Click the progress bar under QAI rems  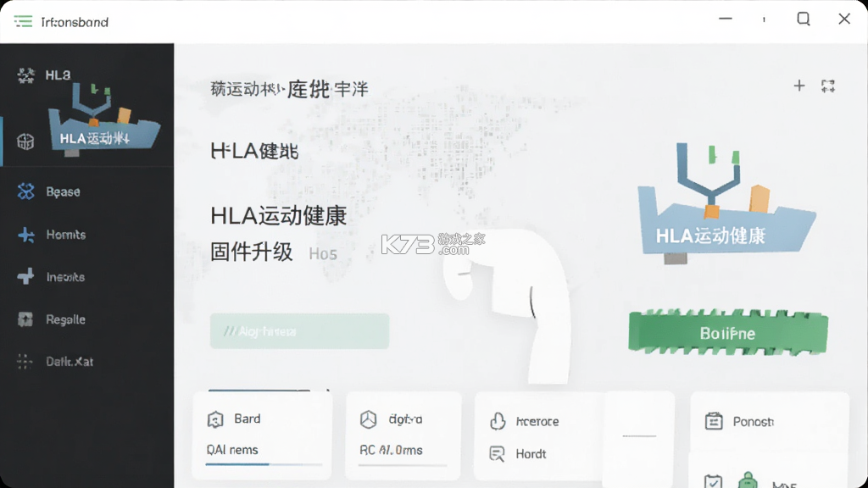pos(264,464)
